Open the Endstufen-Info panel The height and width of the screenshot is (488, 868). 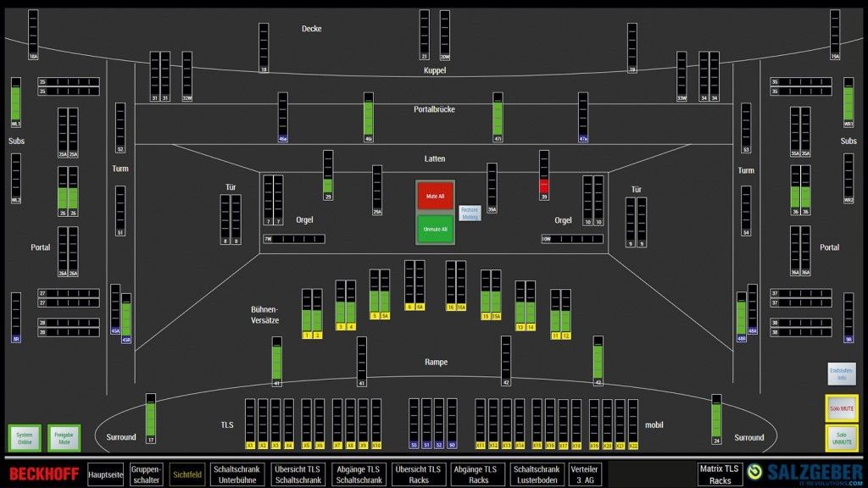[841, 373]
